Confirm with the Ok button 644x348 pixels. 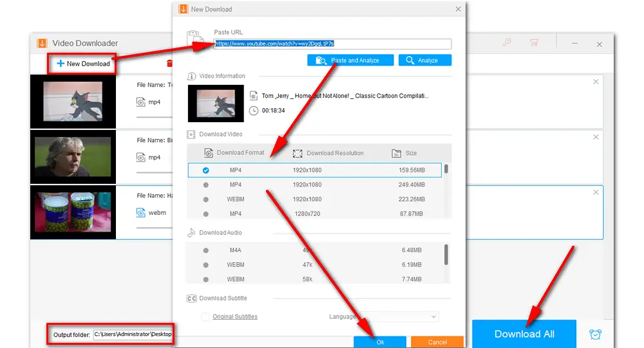[380, 342]
